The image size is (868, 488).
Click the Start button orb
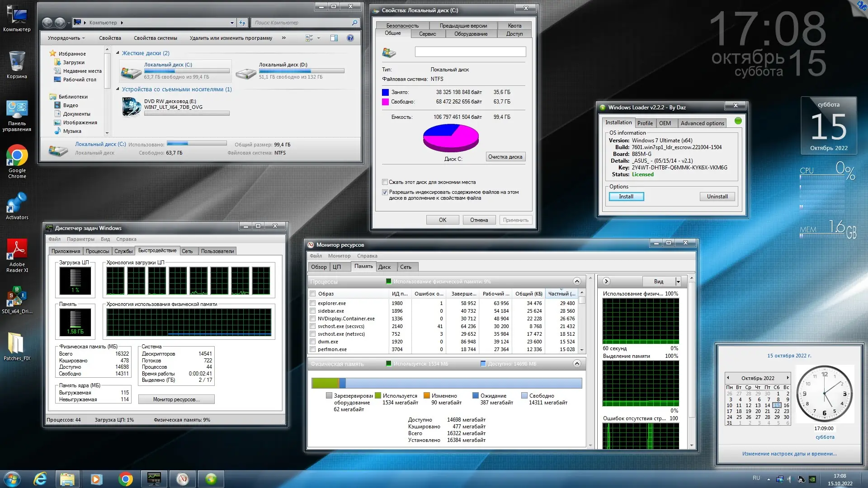pos(12,479)
